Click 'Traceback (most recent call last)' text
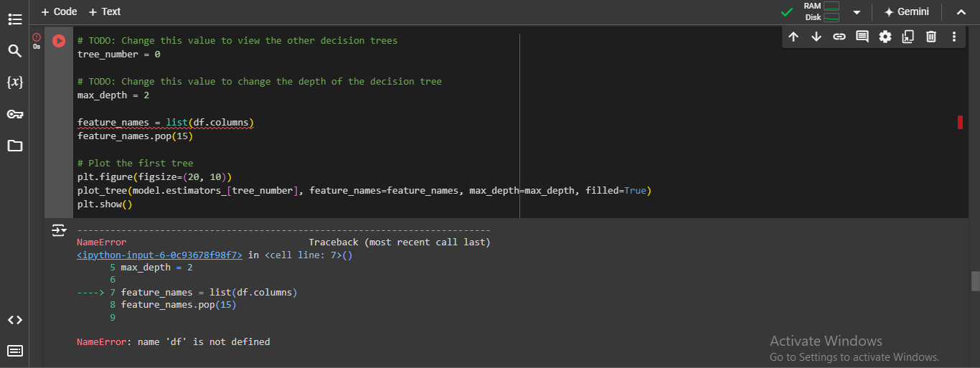Screen dimensions: 980x368 click(x=400, y=242)
